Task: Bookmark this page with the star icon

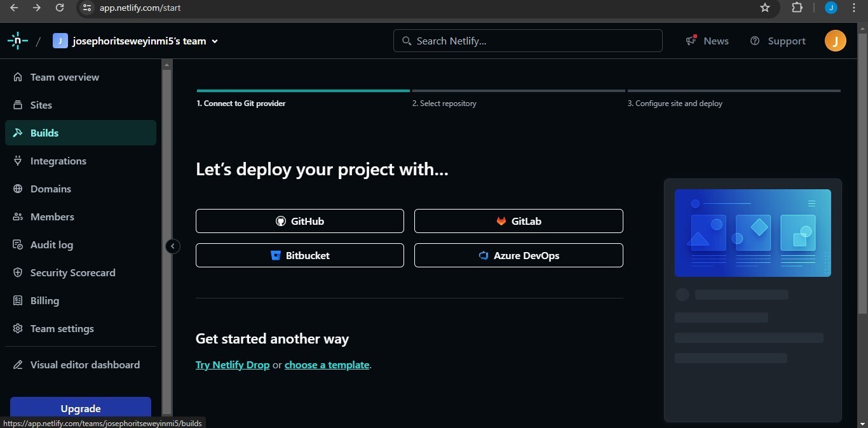Action: tap(765, 8)
